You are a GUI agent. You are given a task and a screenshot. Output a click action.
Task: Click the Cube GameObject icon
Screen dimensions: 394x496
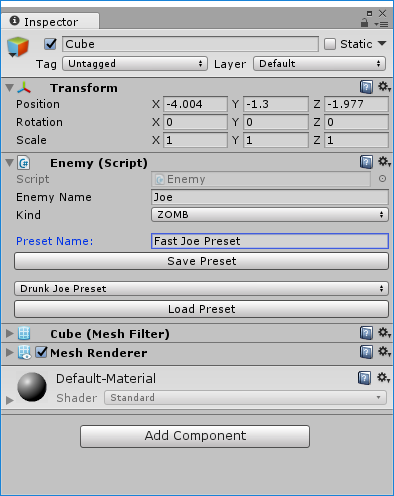pos(18,47)
